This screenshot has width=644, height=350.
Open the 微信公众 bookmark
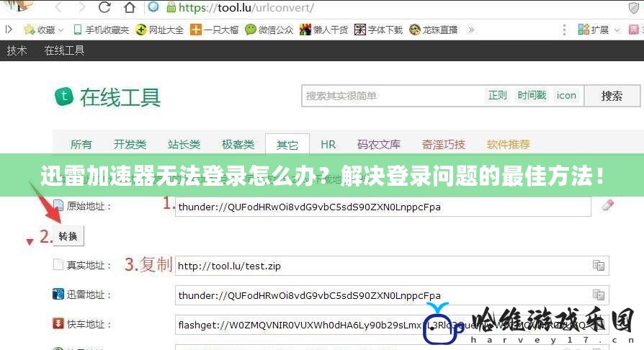point(269,30)
